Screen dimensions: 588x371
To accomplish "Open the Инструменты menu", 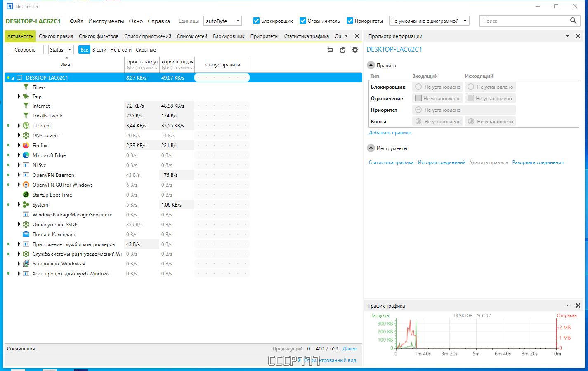I will click(x=106, y=21).
